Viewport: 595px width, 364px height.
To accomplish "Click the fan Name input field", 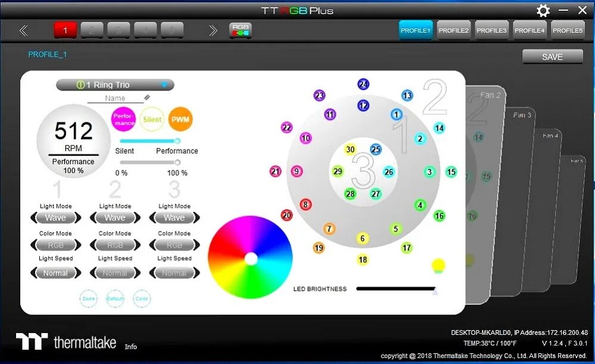I will 115,98.
